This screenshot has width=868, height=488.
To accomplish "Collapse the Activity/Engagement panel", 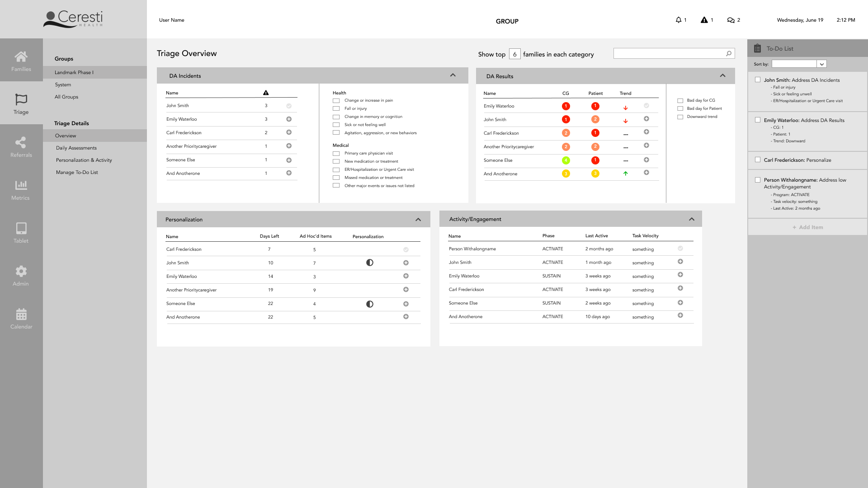I will (x=692, y=219).
